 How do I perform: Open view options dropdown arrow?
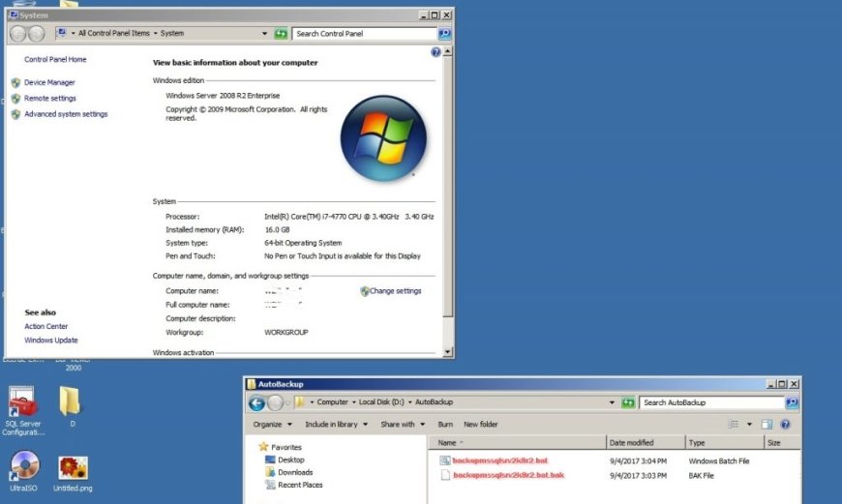tap(749, 425)
